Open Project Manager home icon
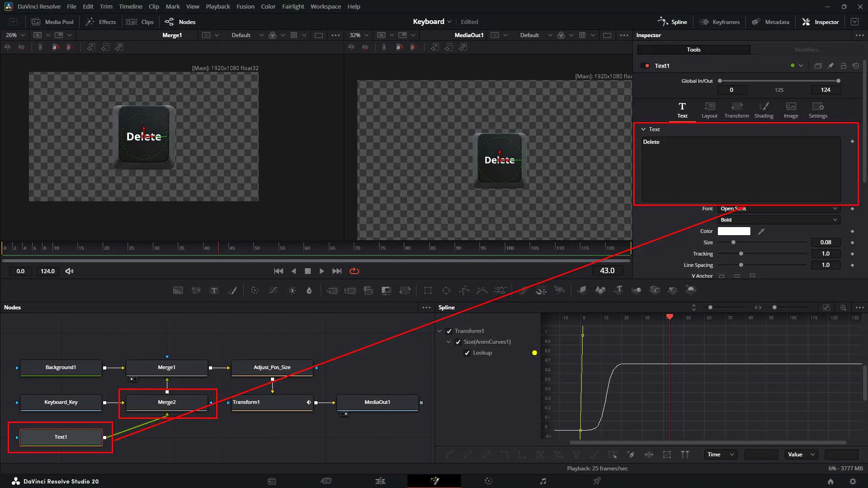 830,481
